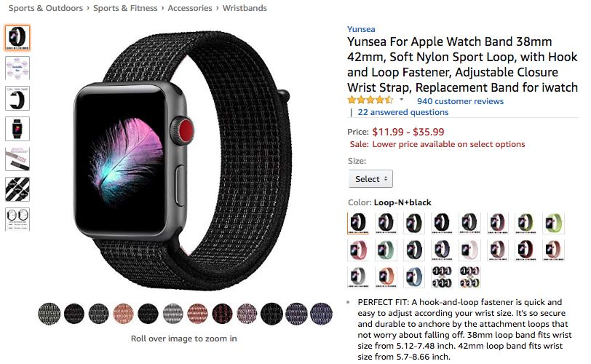Choose the pink band in the second row
This screenshot has height=364, width=591.
click(x=357, y=250)
